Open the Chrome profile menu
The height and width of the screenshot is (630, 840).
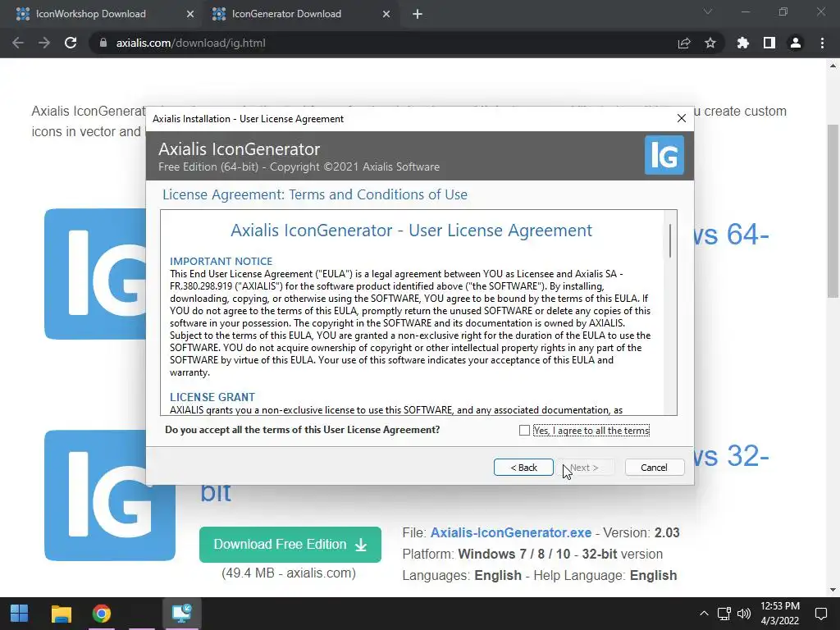point(796,43)
